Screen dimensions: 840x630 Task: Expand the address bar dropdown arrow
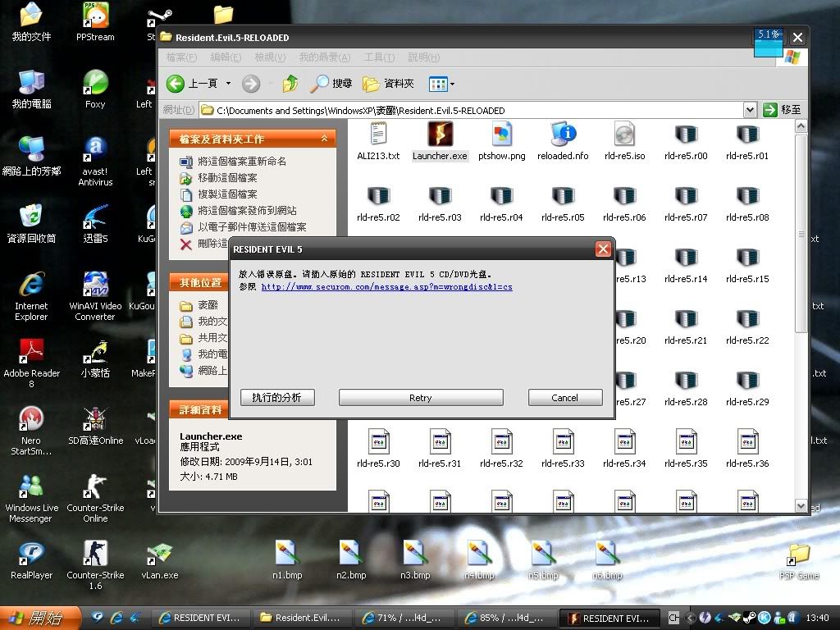[750, 110]
